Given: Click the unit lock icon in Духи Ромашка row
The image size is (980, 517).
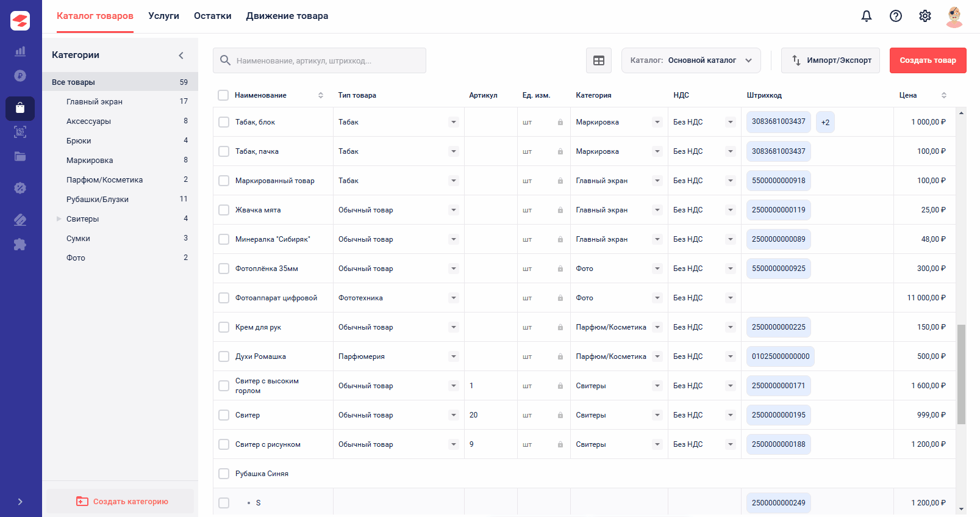Looking at the screenshot, I should pyautogui.click(x=560, y=356).
